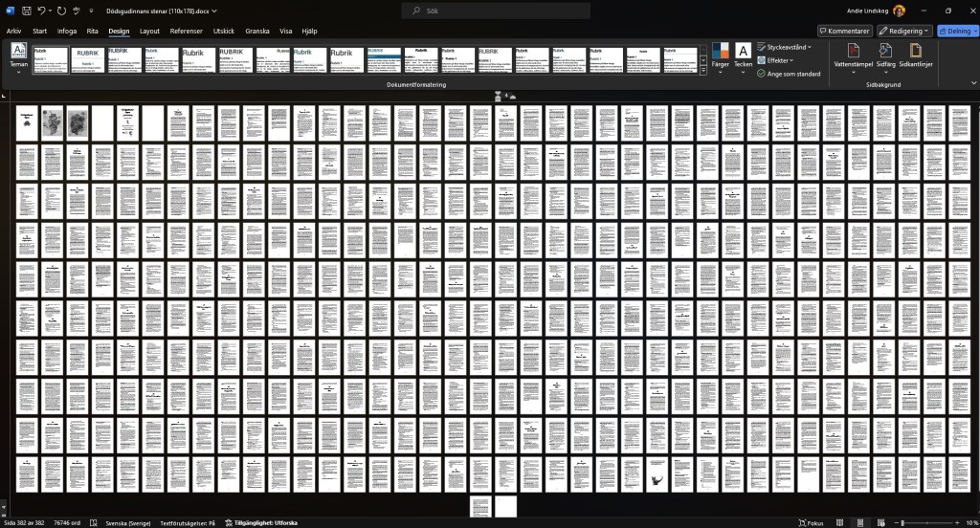Click the Kommentarer button
Viewport: 980px width, 528px height.
tap(844, 31)
